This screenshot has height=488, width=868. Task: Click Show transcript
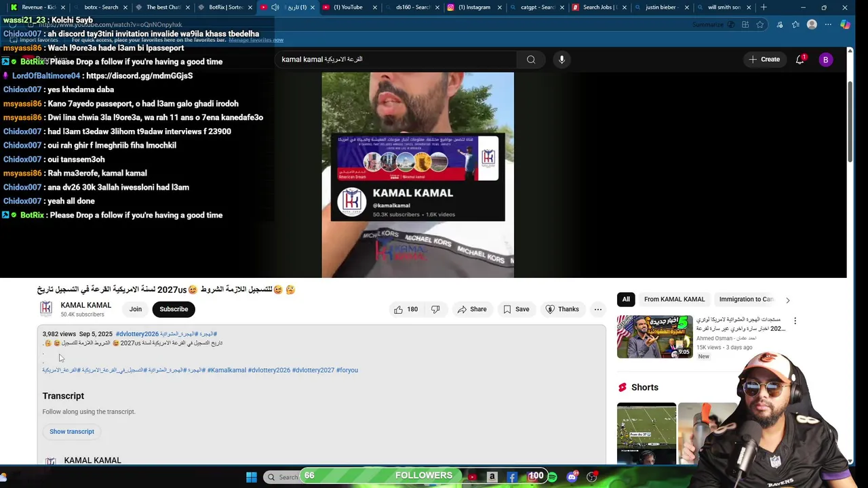tap(72, 432)
